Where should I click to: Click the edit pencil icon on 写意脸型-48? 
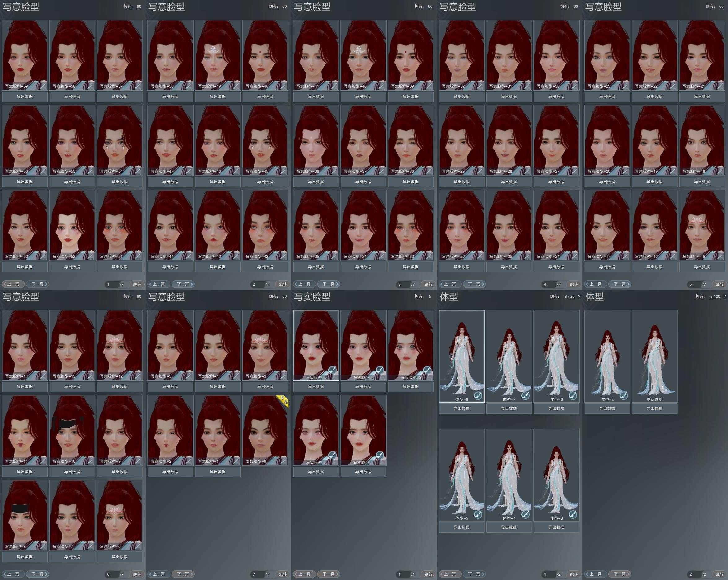284,86
